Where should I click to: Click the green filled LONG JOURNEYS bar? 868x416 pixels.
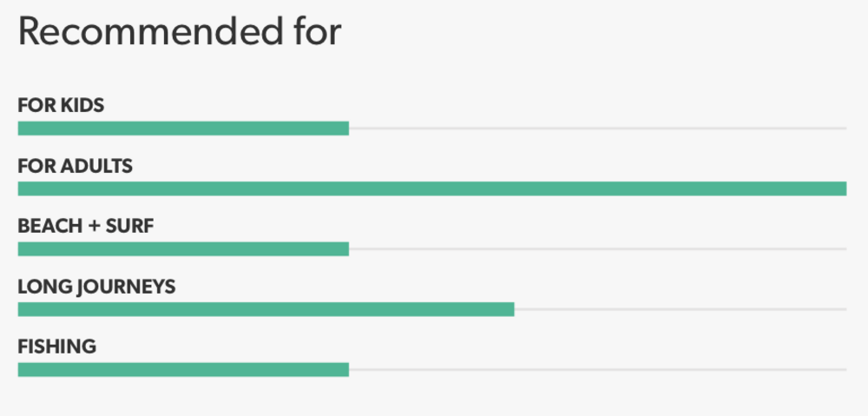pyautogui.click(x=266, y=310)
